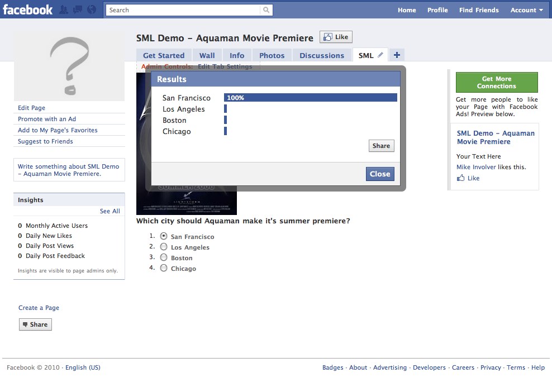Click Write something about SML Demo link

(x=68, y=170)
